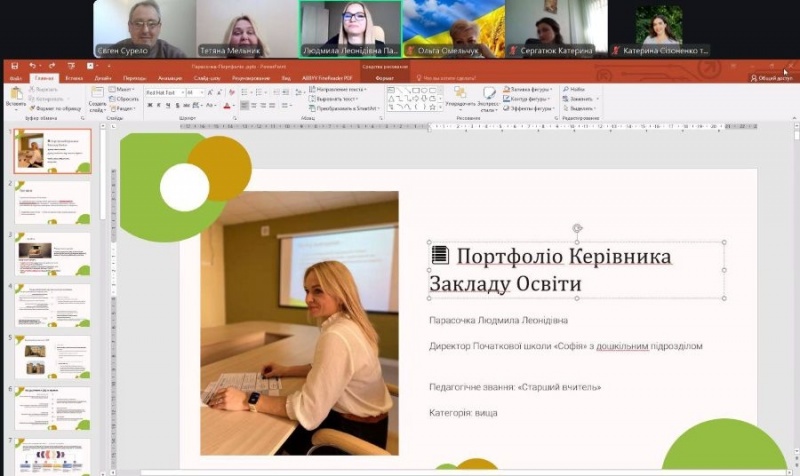Click Сбросить (Reset) slide button
The height and width of the screenshot is (476, 800).
(x=126, y=98)
